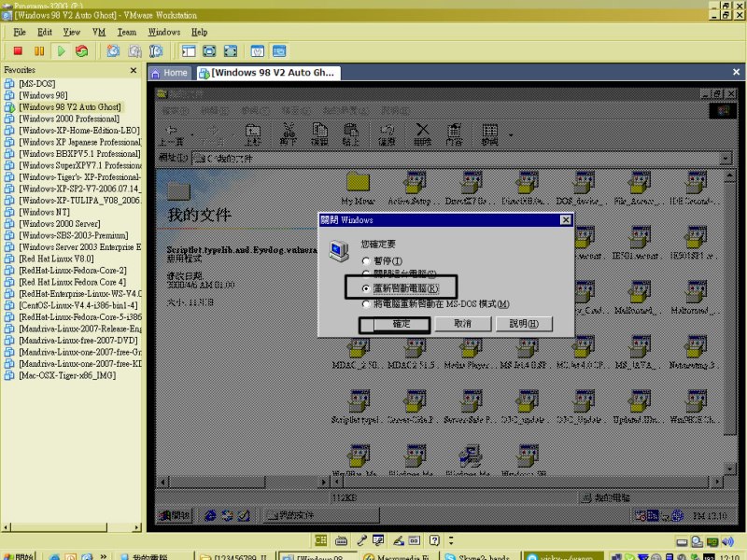Open the Team menu
The image size is (747, 560).
(x=127, y=33)
